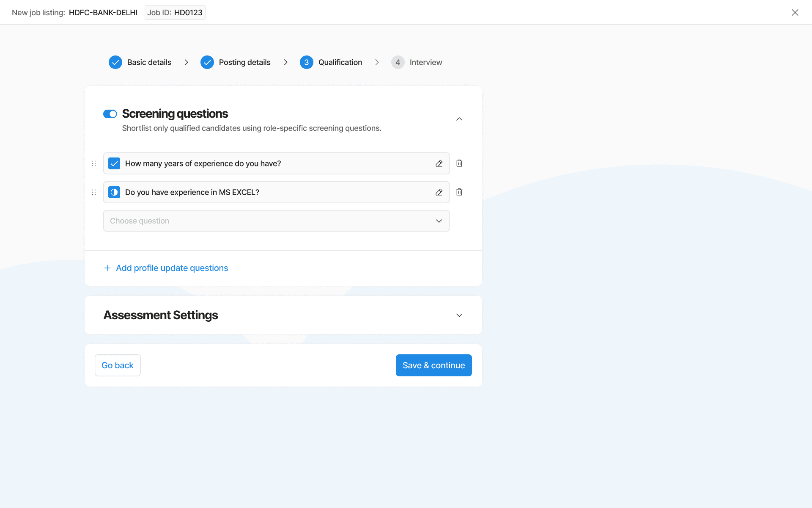The width and height of the screenshot is (812, 508).
Task: Collapse the Screening questions section
Action: click(459, 119)
